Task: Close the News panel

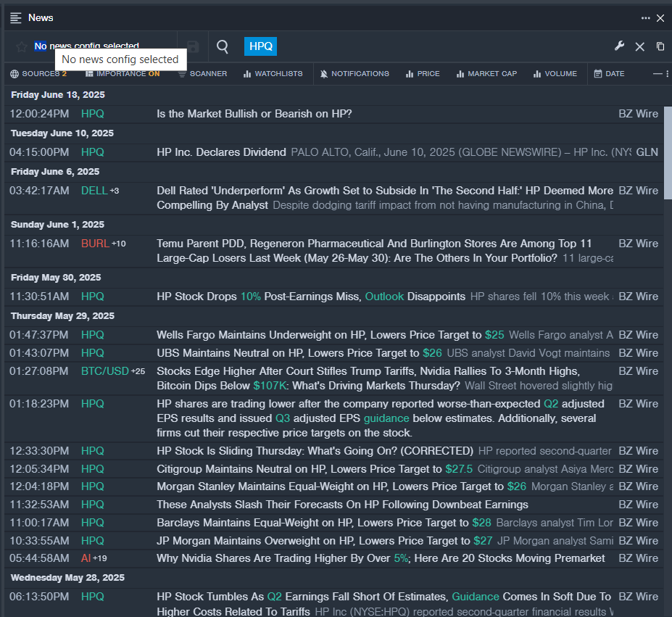Action: click(660, 18)
